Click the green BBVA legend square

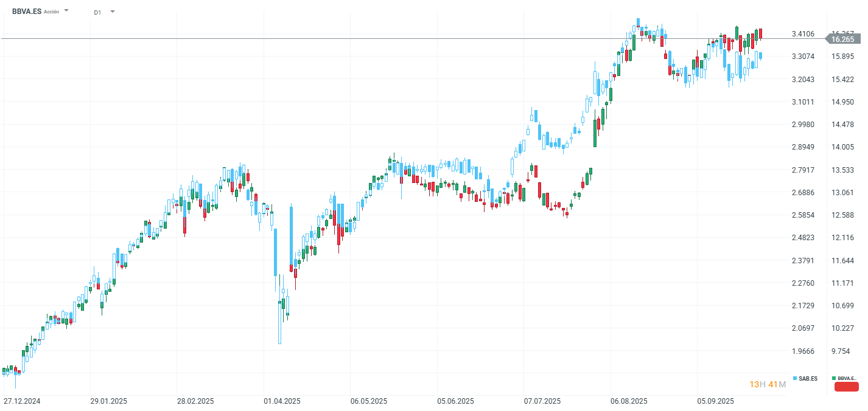(834, 378)
